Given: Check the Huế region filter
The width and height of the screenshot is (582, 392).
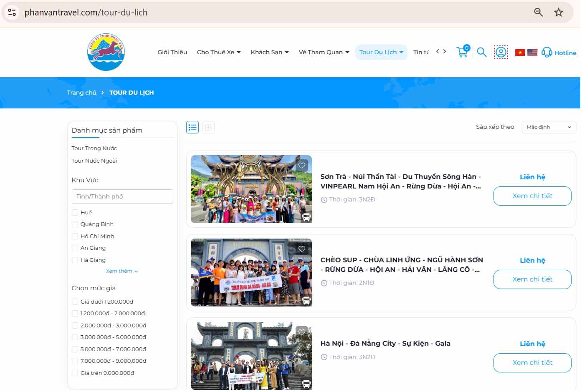Looking at the screenshot, I should 75,212.
